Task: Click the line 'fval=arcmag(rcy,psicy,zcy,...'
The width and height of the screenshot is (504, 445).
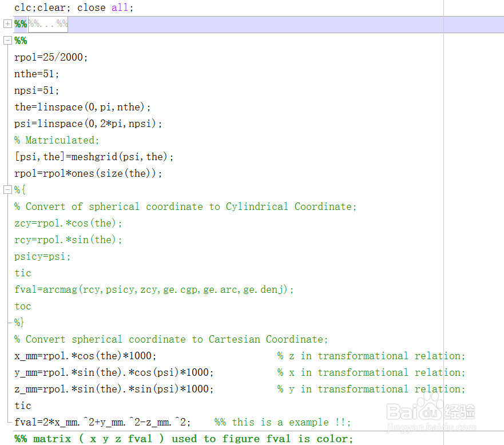Action: [x=154, y=289]
